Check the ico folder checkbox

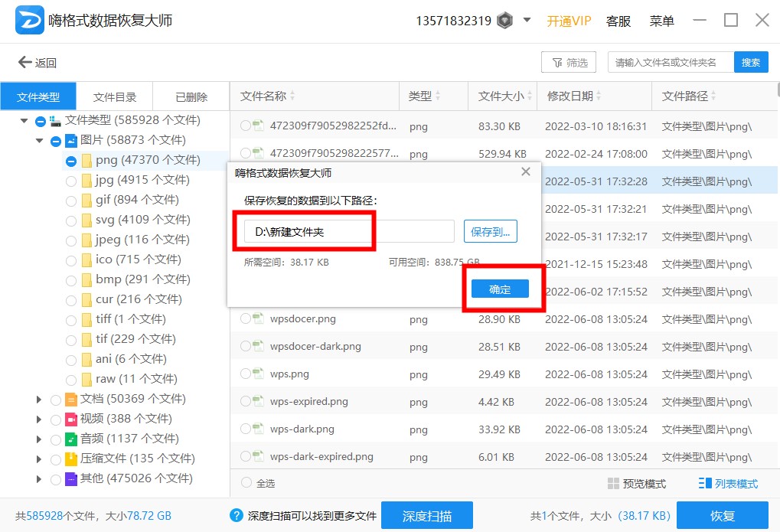pyautogui.click(x=71, y=260)
